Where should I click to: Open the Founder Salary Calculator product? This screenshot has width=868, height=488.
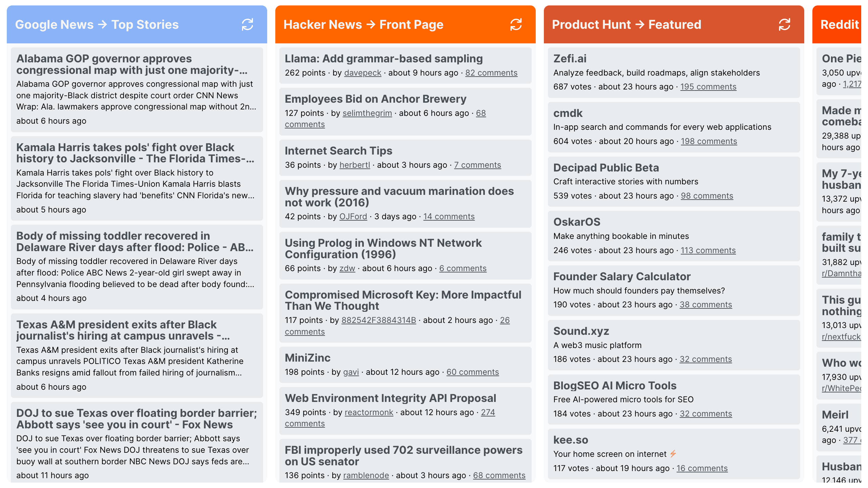[x=622, y=277]
